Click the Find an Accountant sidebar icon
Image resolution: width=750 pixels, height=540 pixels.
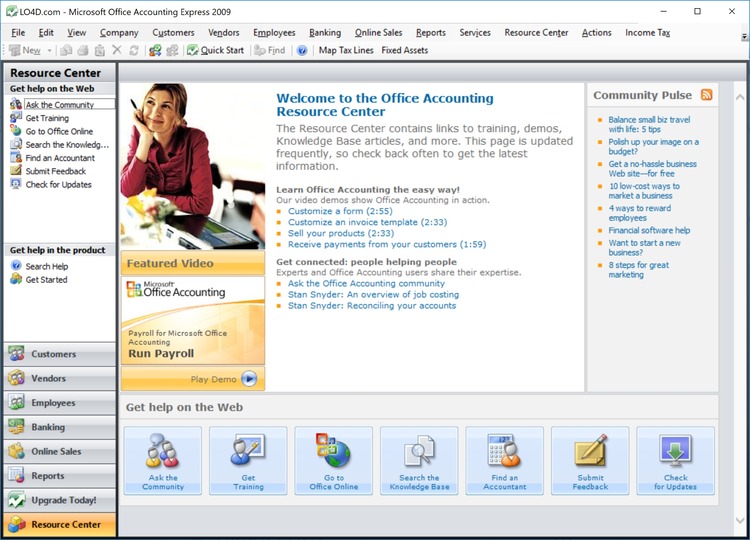pos(16,157)
